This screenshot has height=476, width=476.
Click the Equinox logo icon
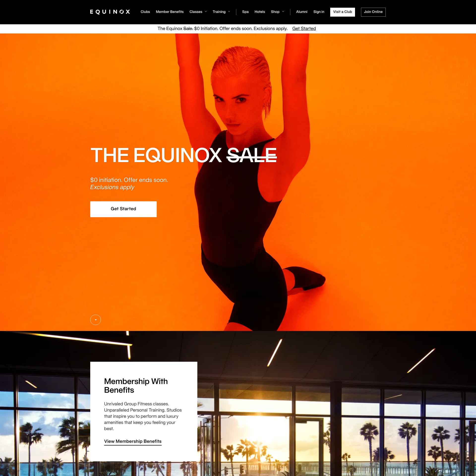(x=110, y=12)
